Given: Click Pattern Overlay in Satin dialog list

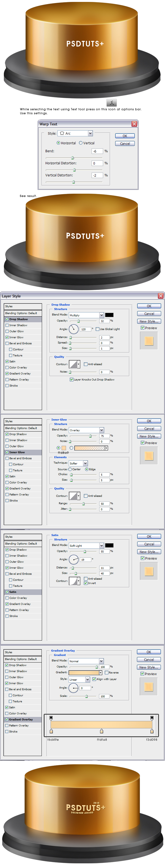Looking at the screenshot, I should 19,610.
